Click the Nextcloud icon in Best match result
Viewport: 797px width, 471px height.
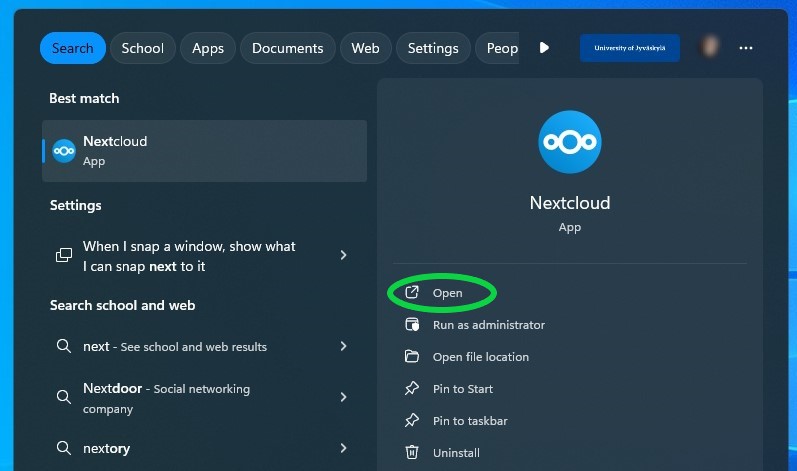(64, 151)
